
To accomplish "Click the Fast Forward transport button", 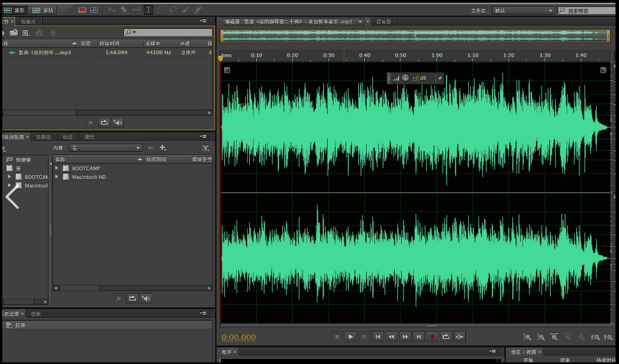I will (405, 337).
